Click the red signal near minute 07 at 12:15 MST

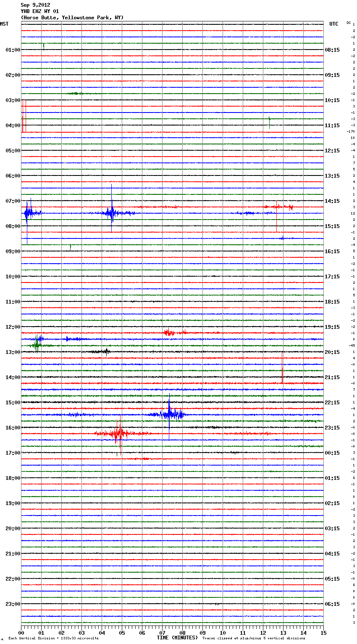169,332
